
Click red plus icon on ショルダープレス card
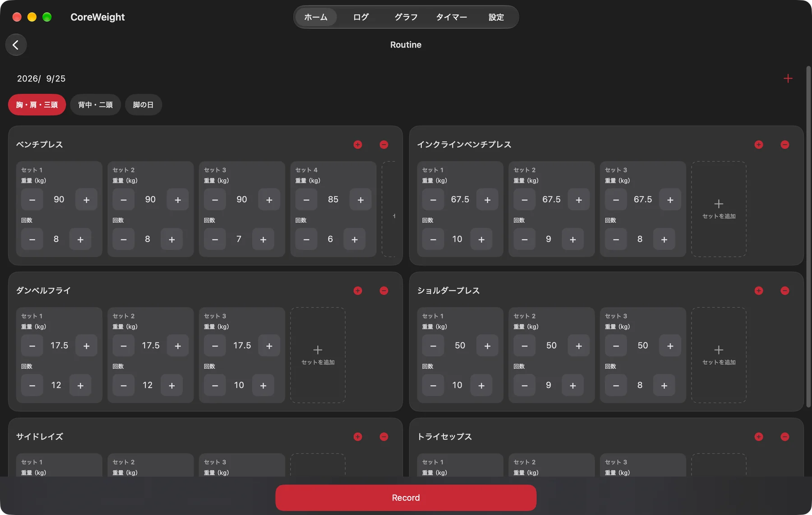(x=759, y=290)
